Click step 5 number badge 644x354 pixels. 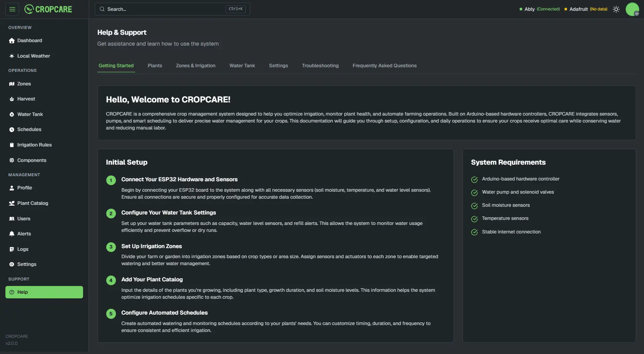tap(111, 313)
